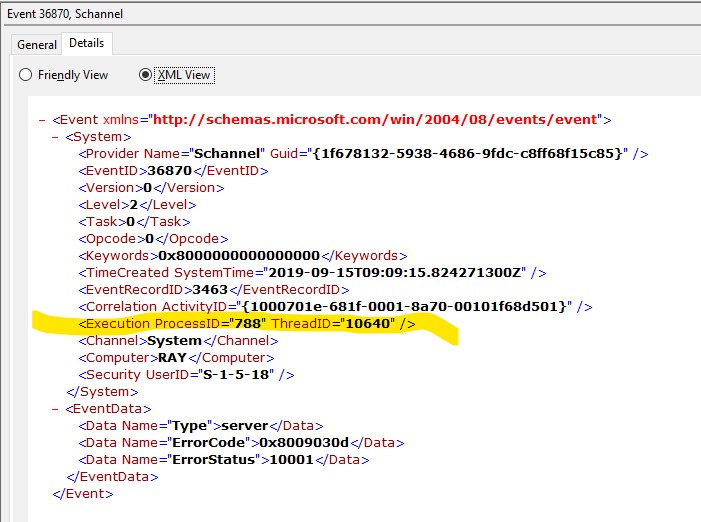Click ThreadID 10640 value
This screenshot has width=701, height=522.
pos(368,324)
